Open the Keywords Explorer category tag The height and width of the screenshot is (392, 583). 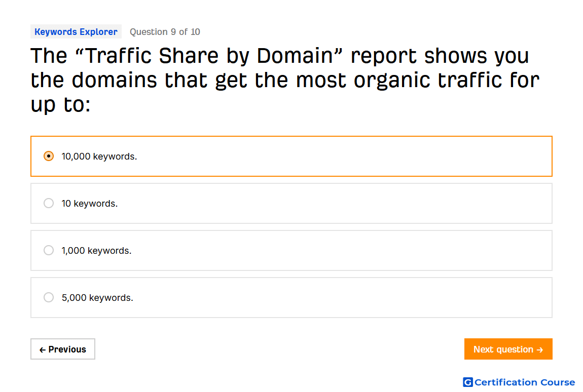coord(76,32)
